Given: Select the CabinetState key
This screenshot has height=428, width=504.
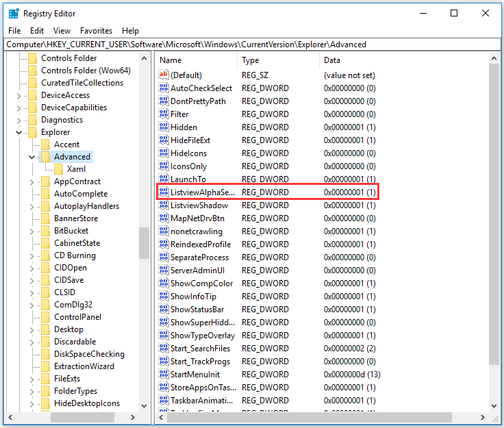Looking at the screenshot, I should point(77,243).
